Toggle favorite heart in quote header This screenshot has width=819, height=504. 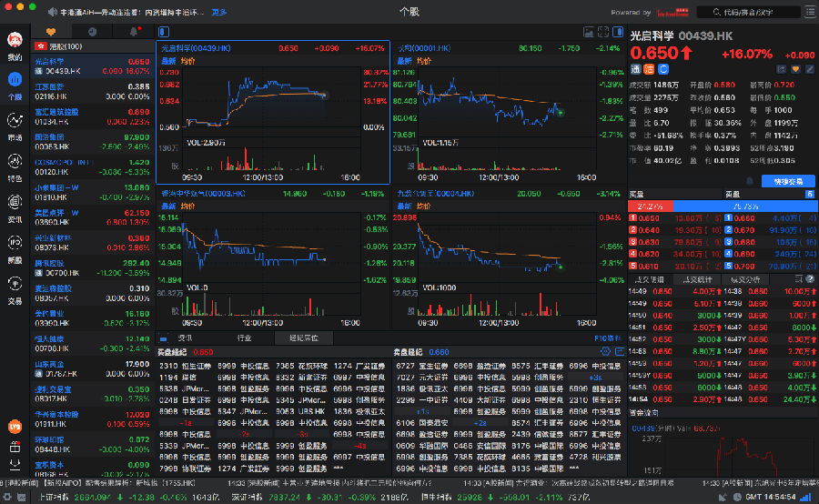pos(795,69)
